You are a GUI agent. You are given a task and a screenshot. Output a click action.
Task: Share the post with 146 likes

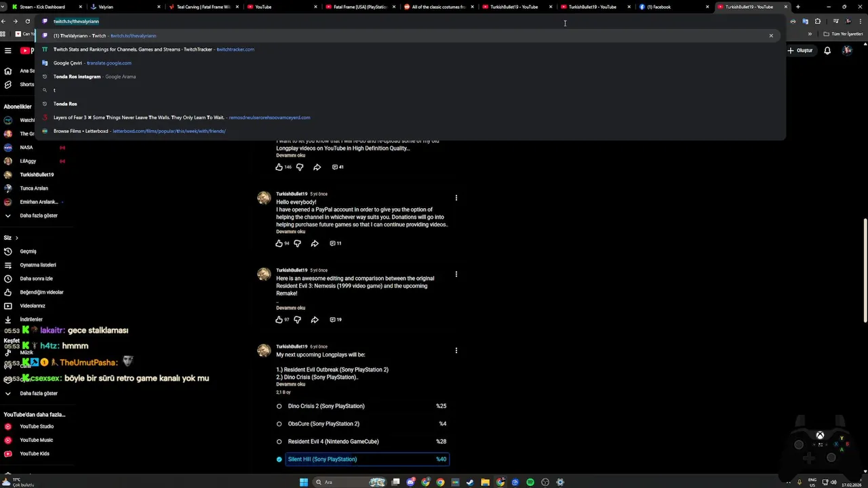coord(317,167)
